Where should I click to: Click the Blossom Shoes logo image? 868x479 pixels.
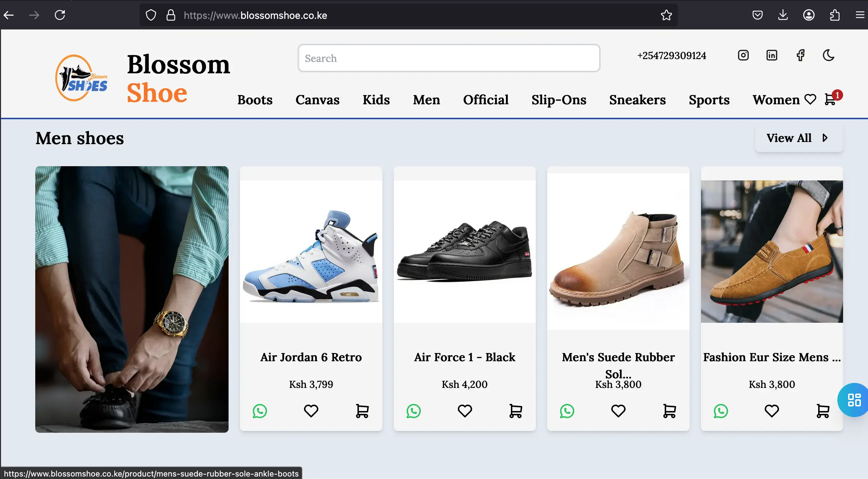pos(81,78)
